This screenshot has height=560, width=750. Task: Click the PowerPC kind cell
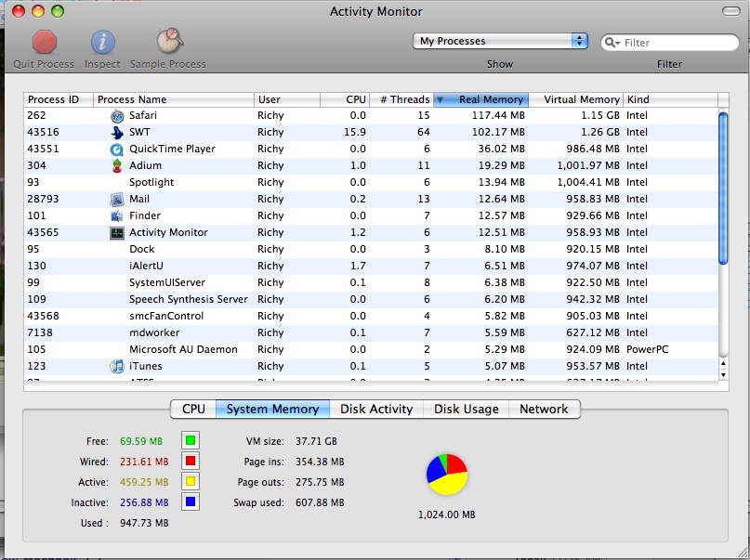pyautogui.click(x=647, y=350)
